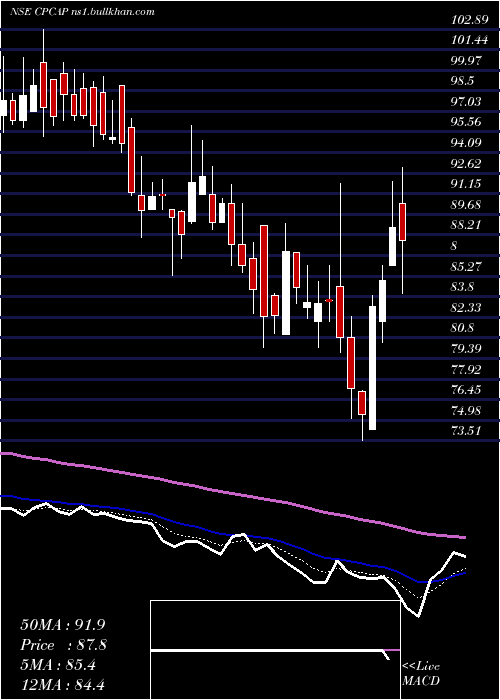Click the Live MACD indicator box
Viewport: 500px width, 700px height.
pos(275,650)
